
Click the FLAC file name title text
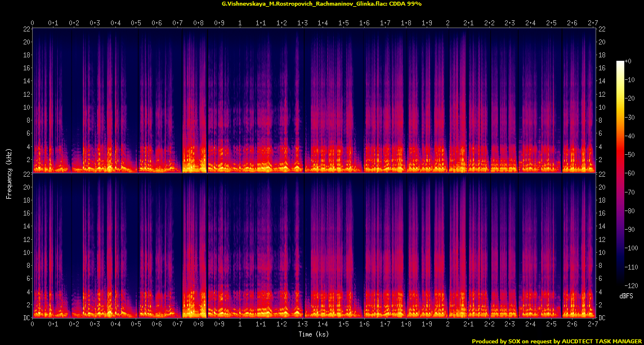321,3
